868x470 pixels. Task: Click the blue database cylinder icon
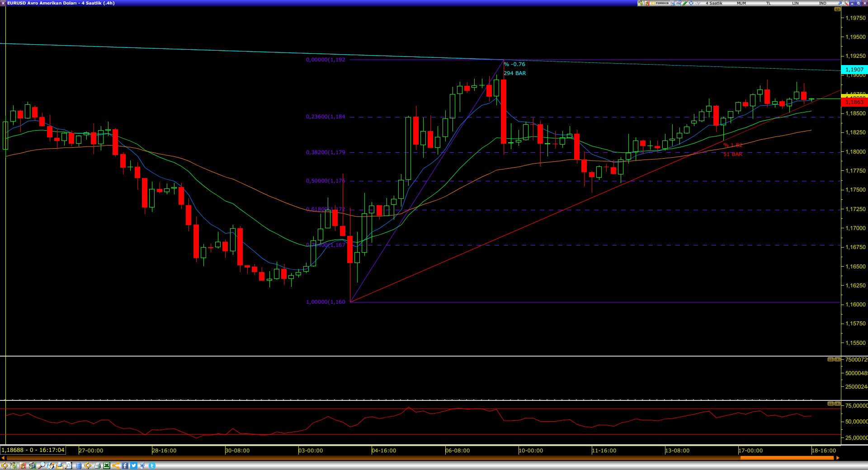click(79, 465)
